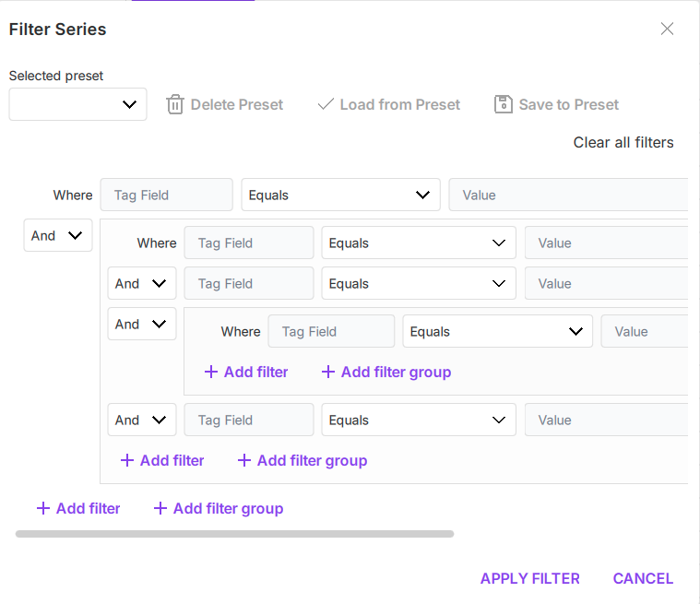Open the And dropdown directly below the outer group's Where row
This screenshot has width=700, height=604.
point(142,283)
